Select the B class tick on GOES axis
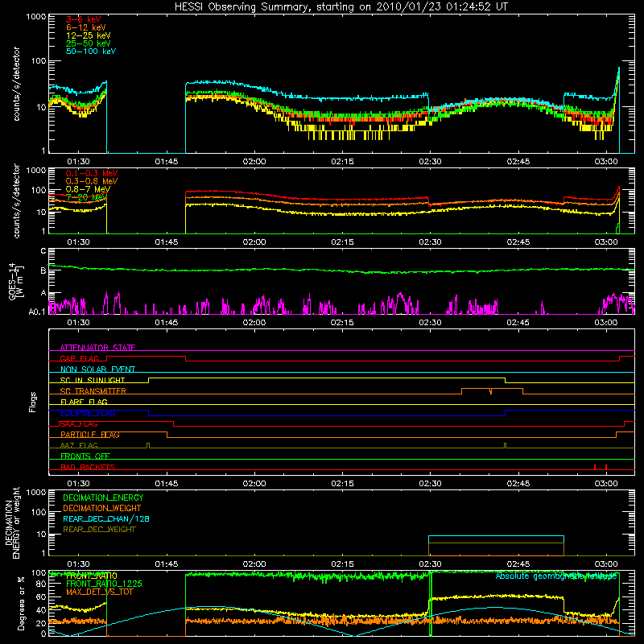The image size is (644, 644). 43,270
